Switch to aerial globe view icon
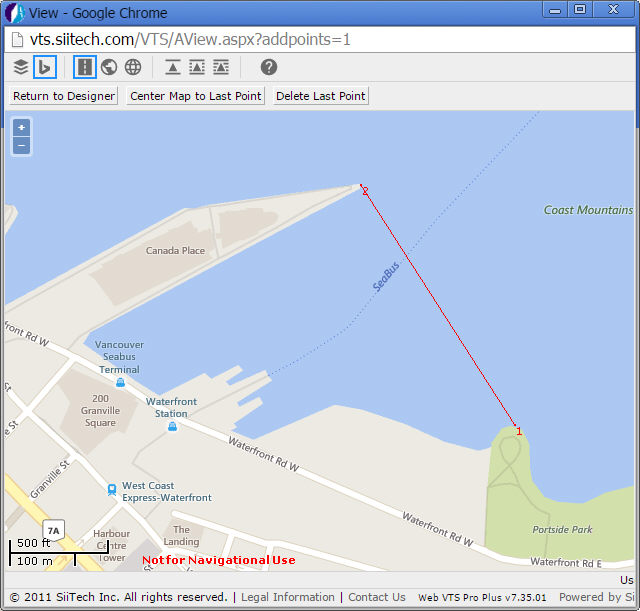Viewport: 640px width, 611px height. point(109,67)
